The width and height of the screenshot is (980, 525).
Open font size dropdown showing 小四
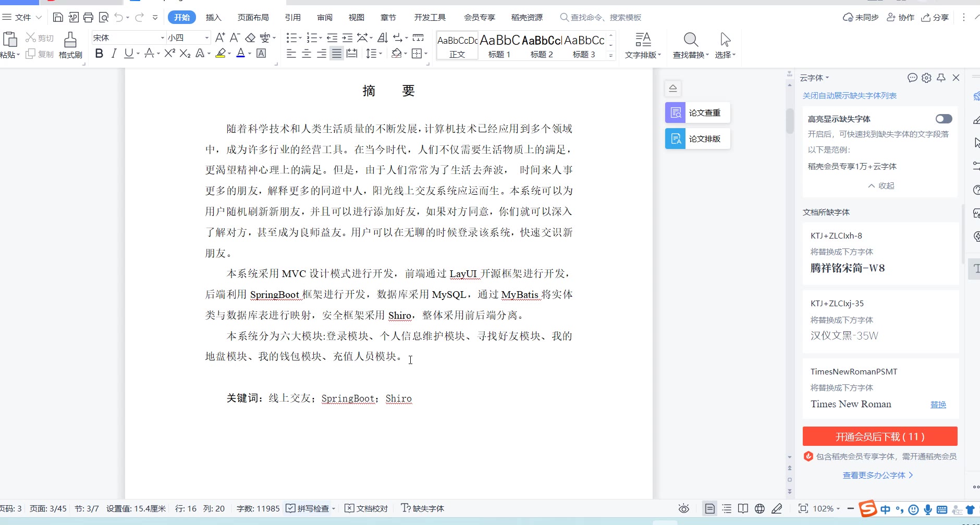(206, 37)
